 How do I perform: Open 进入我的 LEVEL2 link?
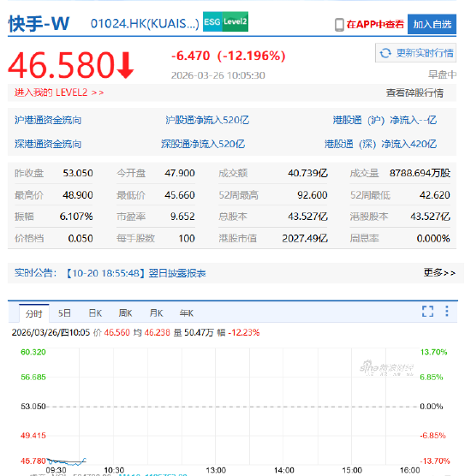[x=59, y=92]
